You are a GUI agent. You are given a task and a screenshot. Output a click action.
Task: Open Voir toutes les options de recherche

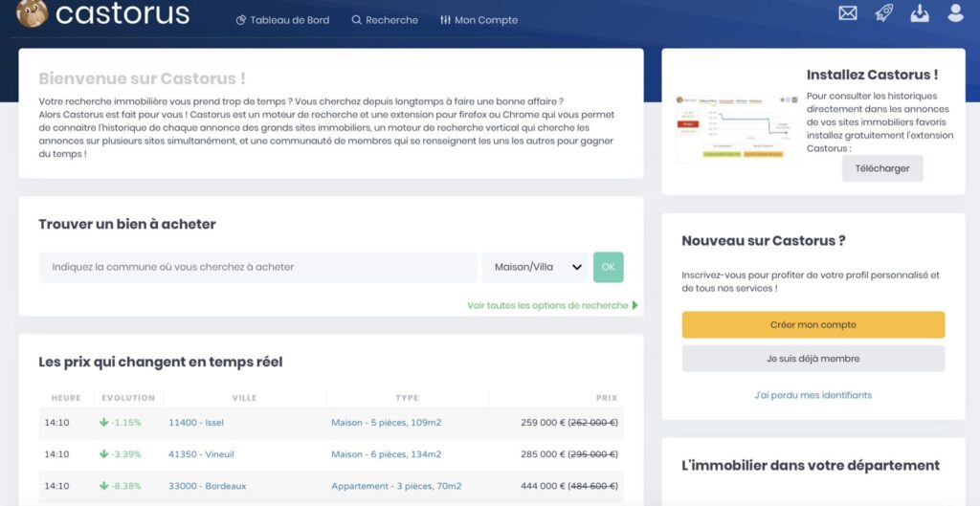[552, 305]
